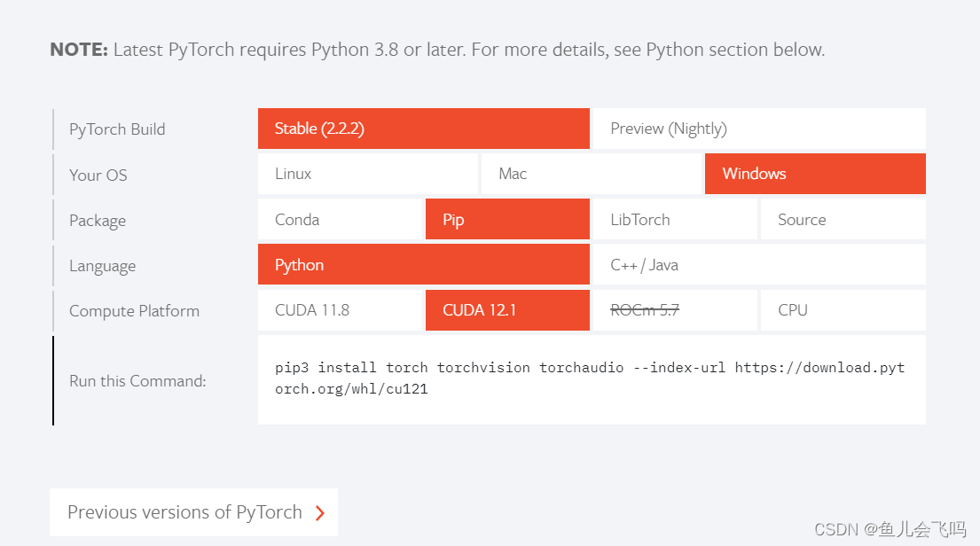
Task: Select CPU compute platform
Action: 843,310
